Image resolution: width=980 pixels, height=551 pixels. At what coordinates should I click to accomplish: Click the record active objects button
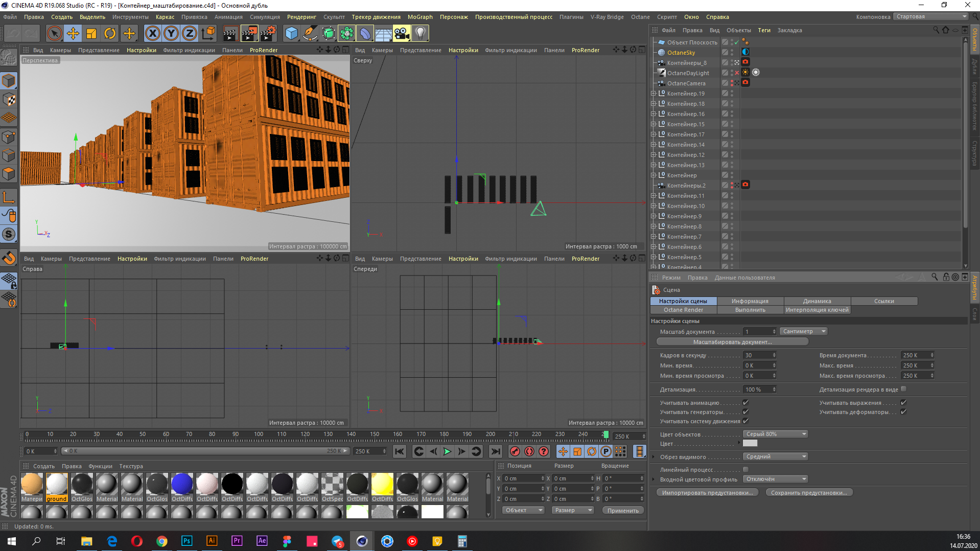515,451
